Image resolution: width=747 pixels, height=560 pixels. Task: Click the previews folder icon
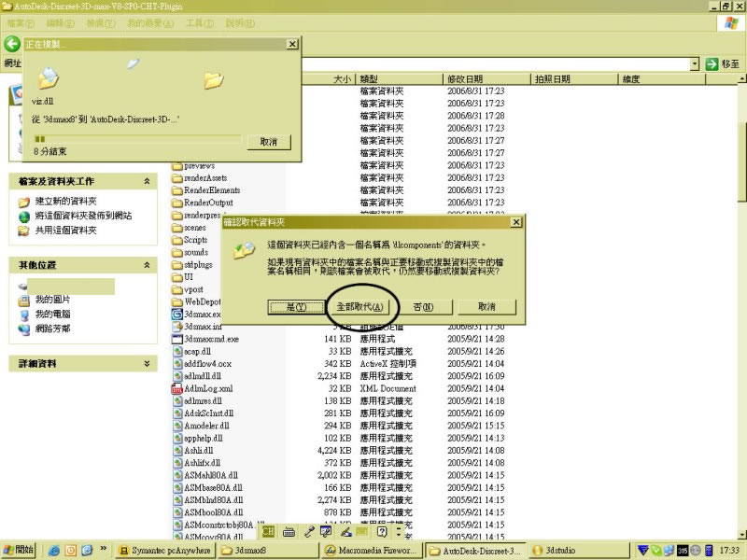click(177, 166)
